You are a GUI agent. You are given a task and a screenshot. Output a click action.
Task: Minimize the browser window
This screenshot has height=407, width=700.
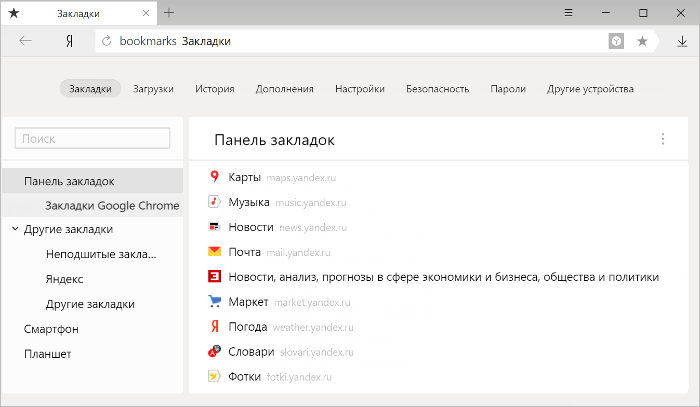[606, 13]
